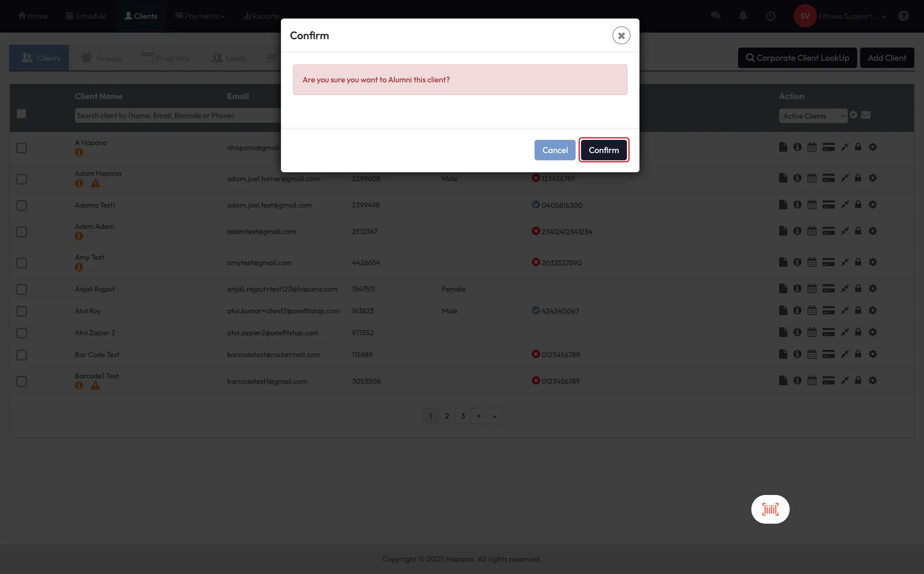Tick checkbox for A Hapana row
This screenshot has height=574, width=924.
pos(22,148)
